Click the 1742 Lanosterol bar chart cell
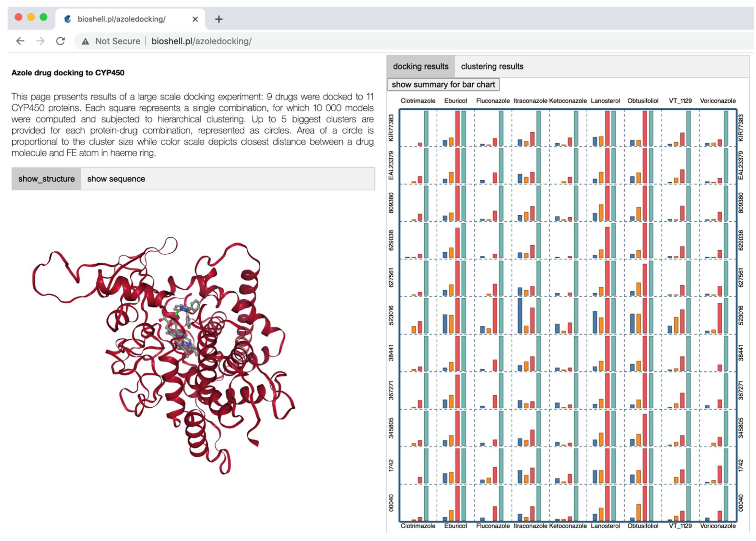The image size is (756, 541). [605, 465]
